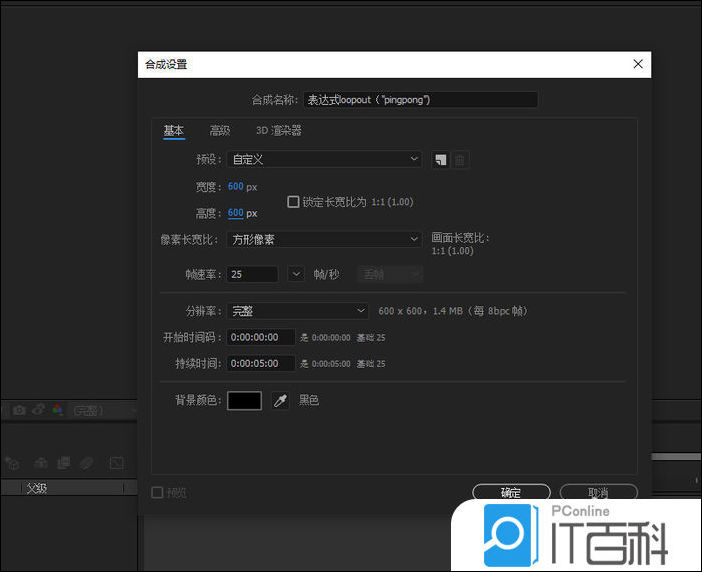This screenshot has height=572, width=702.
Task: Switch to the 高级 tab
Action: click(220, 130)
